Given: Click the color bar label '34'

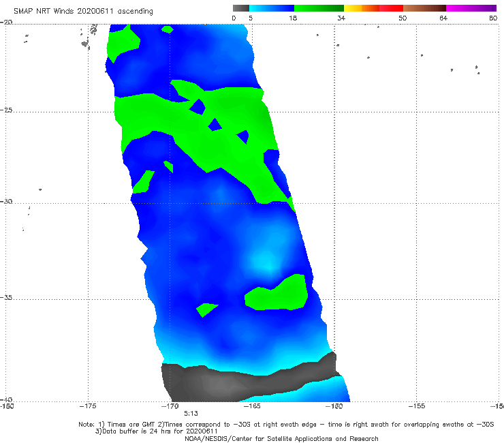Looking at the screenshot, I should (x=341, y=18).
